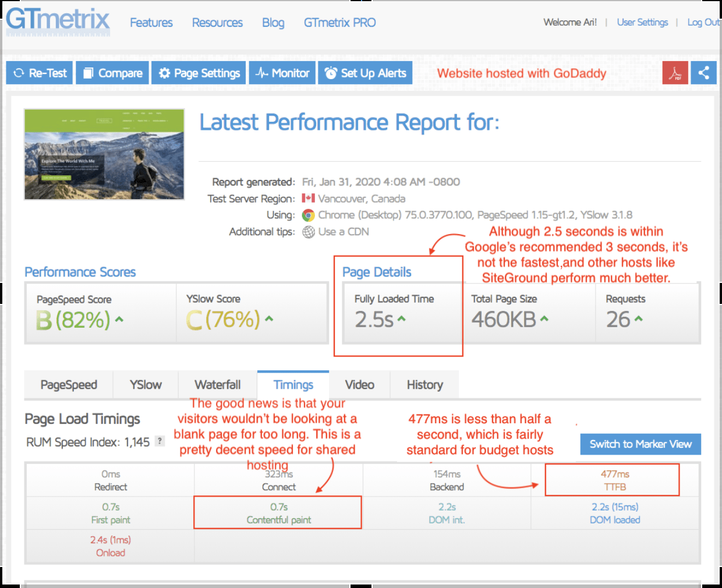Viewport: 722px width, 588px height.
Task: Click the Canada flag icon
Action: tap(308, 198)
